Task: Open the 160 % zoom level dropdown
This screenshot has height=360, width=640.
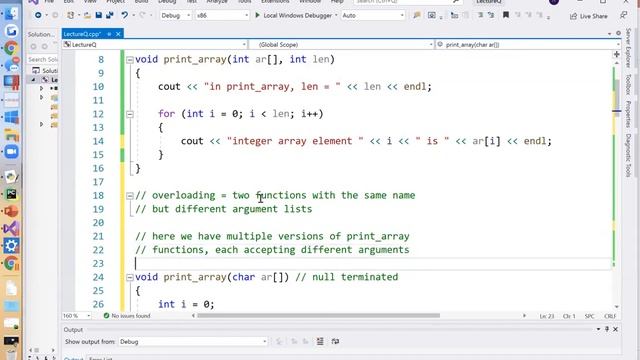Action: (x=77, y=316)
